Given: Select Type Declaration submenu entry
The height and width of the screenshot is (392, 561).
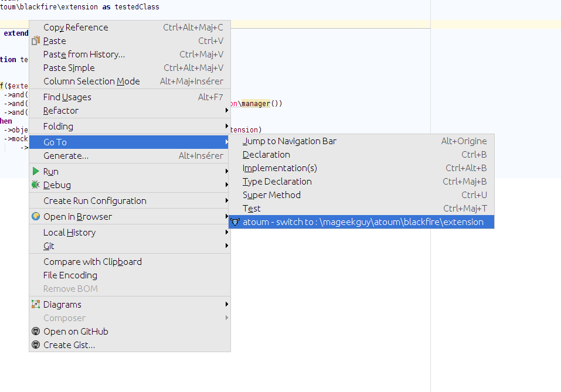Looking at the screenshot, I should (x=361, y=182).
